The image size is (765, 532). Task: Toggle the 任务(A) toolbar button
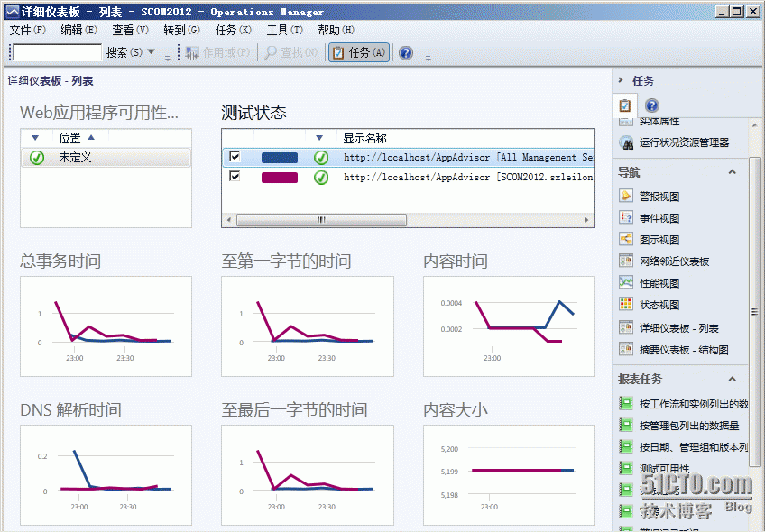359,52
